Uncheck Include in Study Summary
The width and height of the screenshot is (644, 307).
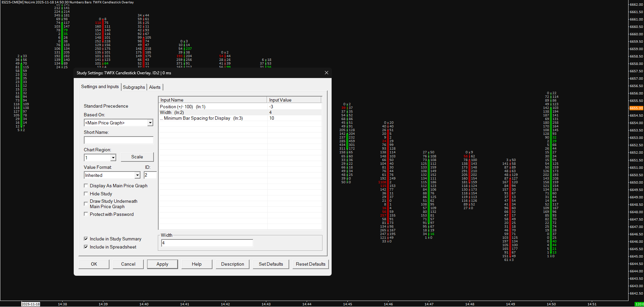86,239
